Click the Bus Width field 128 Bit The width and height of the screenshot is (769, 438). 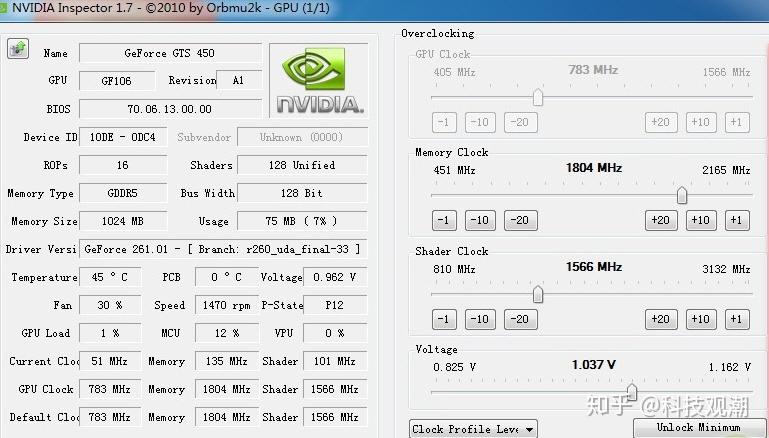coord(302,193)
